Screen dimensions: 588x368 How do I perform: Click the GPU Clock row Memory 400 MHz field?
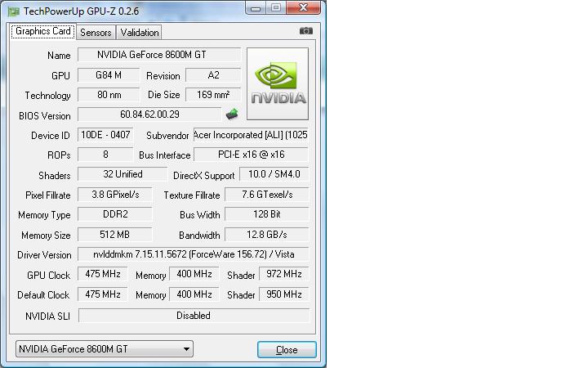coord(194,274)
